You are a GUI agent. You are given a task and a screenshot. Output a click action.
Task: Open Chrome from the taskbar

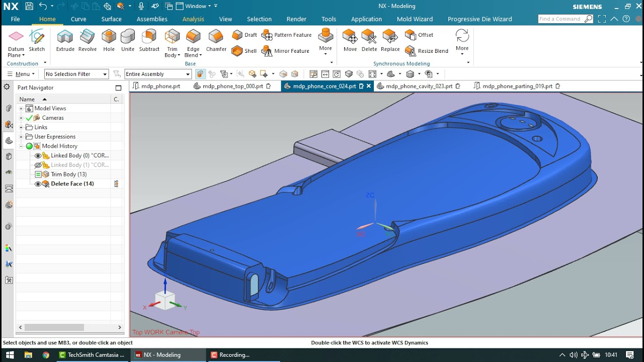click(46, 355)
